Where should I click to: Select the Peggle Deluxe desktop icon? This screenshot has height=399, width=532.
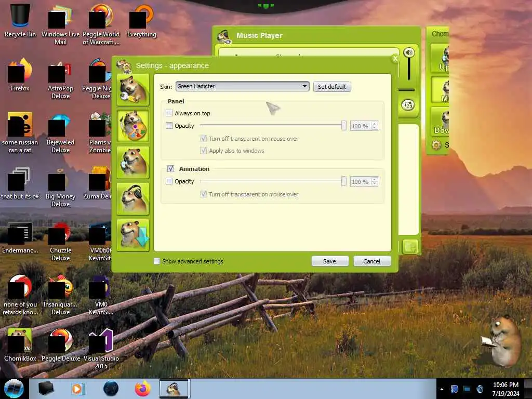60,344
